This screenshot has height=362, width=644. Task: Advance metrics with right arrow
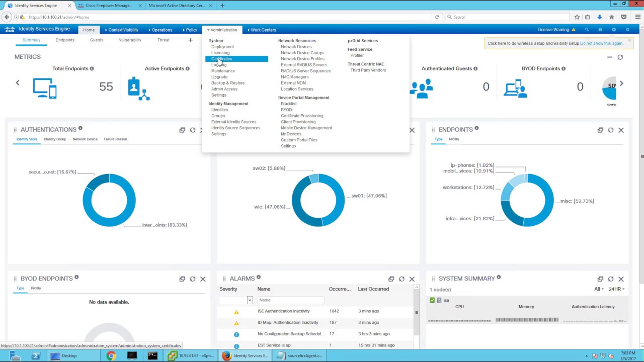pos(621,83)
